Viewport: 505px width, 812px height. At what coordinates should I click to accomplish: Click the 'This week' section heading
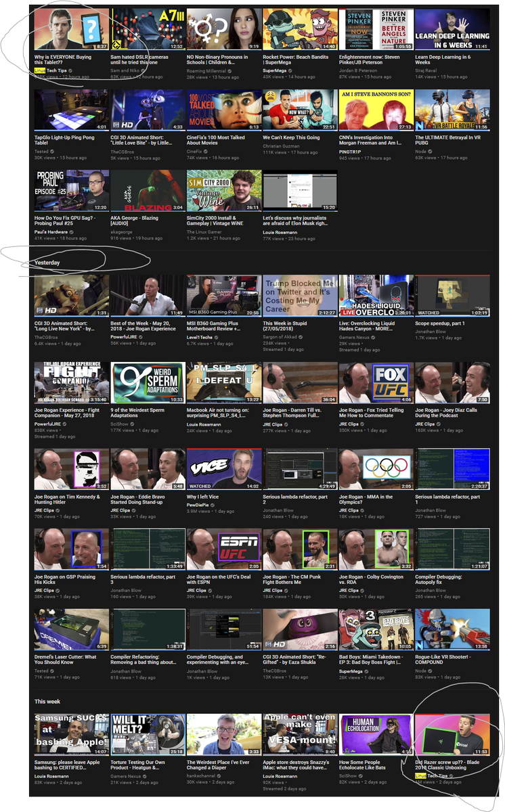47,702
